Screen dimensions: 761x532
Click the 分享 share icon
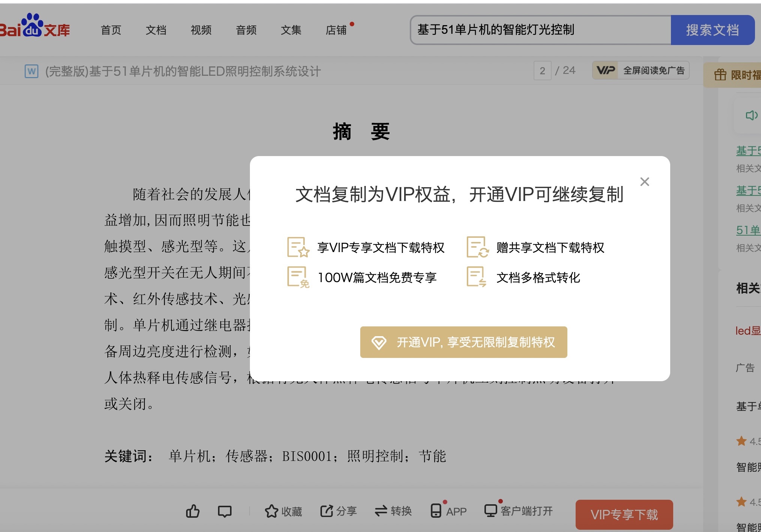tap(337, 511)
